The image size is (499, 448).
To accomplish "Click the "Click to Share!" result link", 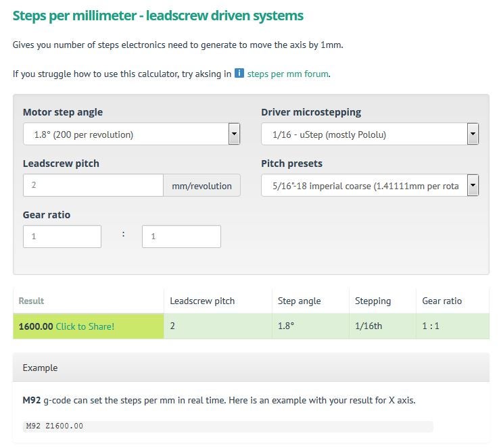I will (x=85, y=326).
